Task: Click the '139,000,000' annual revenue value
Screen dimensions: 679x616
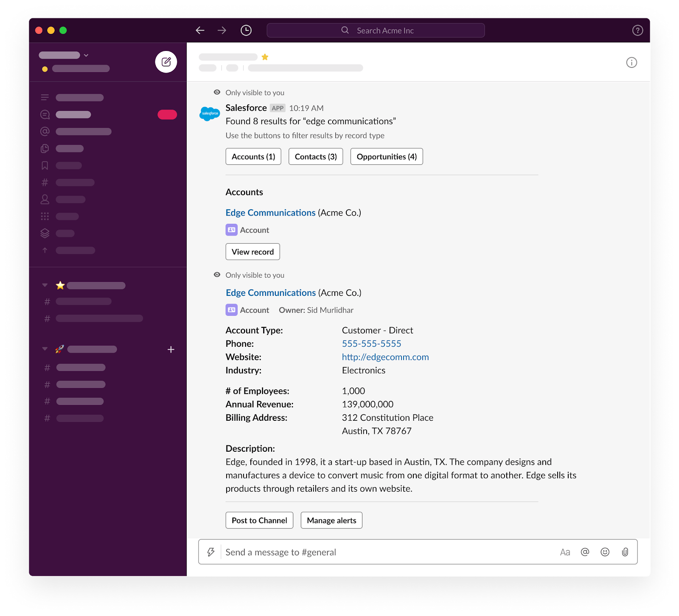Action: point(368,404)
